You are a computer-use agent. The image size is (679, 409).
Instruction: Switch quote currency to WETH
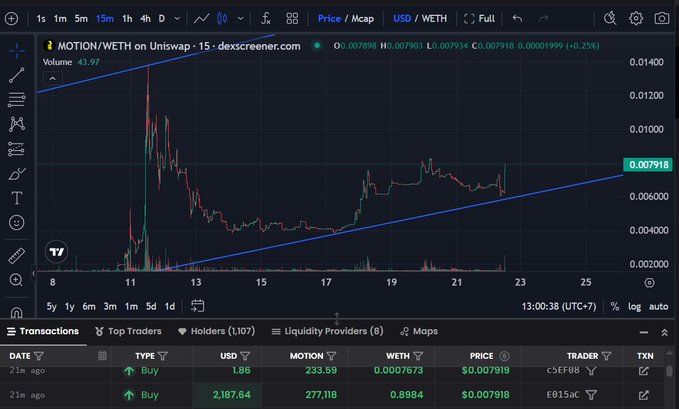[x=434, y=19]
